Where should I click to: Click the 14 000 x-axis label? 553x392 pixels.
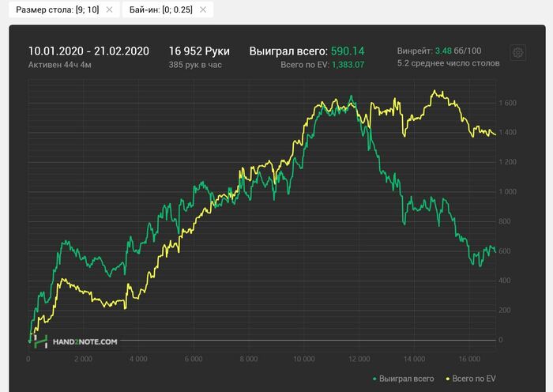[415, 359]
